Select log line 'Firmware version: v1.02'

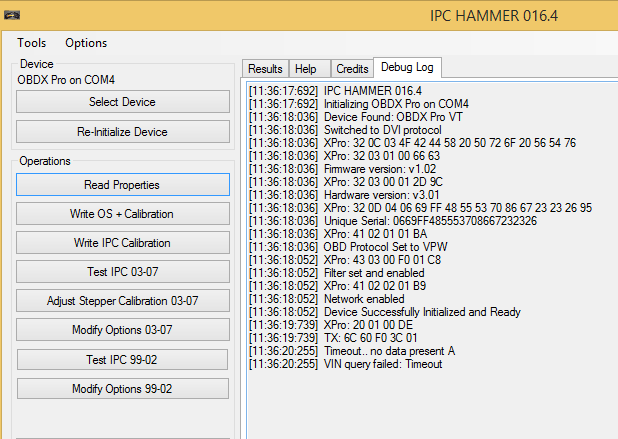coord(343,169)
